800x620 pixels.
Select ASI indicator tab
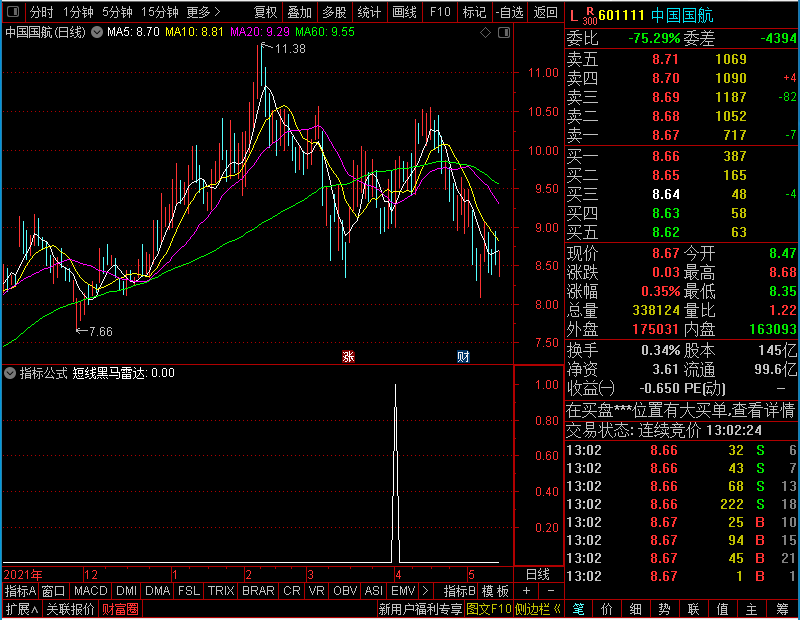[373, 591]
